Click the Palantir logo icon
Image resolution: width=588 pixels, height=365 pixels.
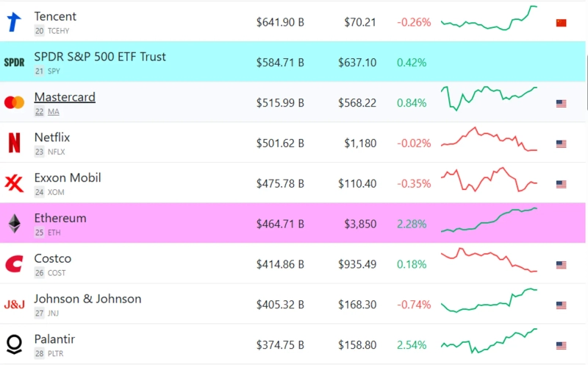14,344
